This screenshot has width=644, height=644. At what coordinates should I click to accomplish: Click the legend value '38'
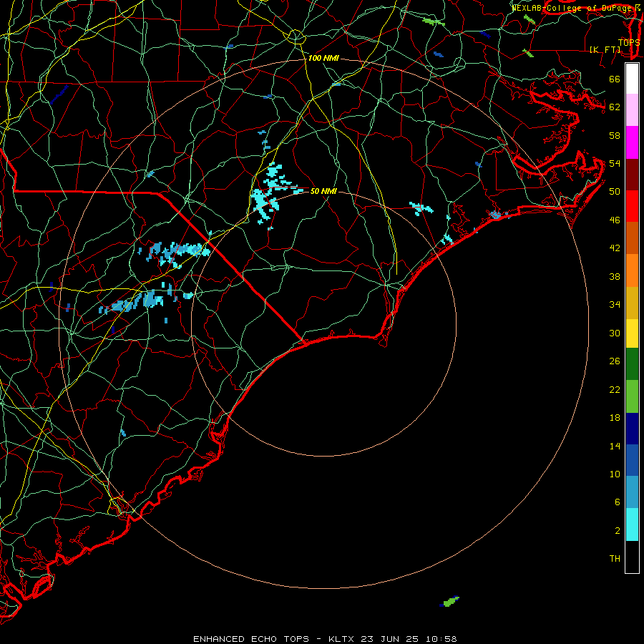click(615, 277)
